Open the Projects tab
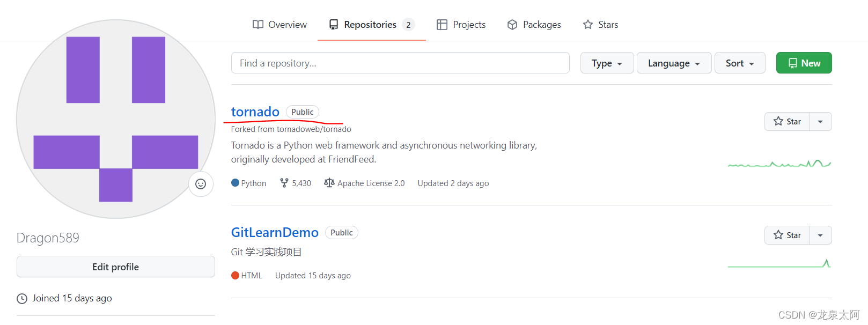 (x=461, y=25)
